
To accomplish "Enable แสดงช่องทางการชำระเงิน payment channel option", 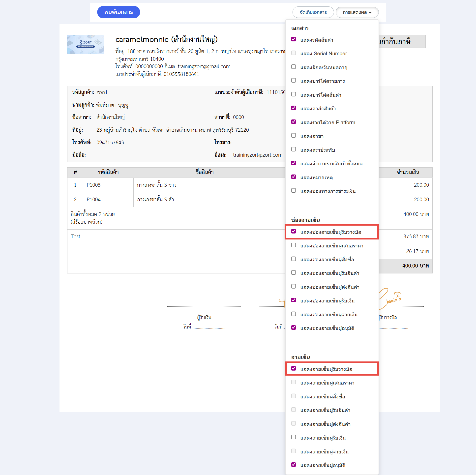I will [x=294, y=191].
